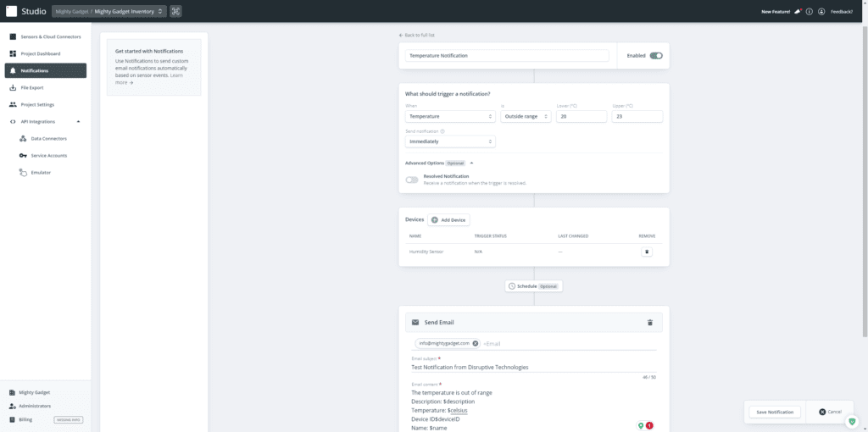Image resolution: width=868 pixels, height=432 pixels.
Task: Click the Save Notification button
Action: (774, 412)
